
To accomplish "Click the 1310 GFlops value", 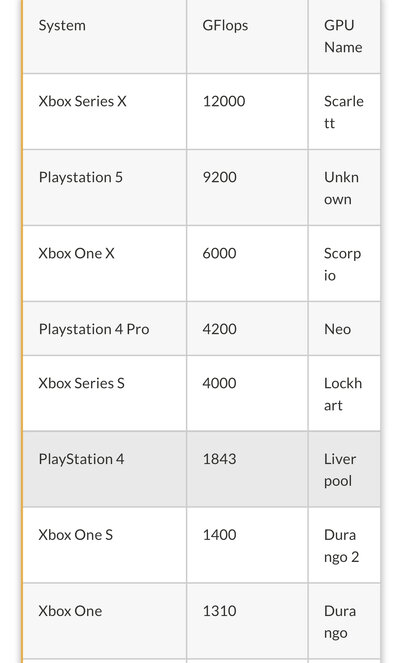I will coord(219,611).
